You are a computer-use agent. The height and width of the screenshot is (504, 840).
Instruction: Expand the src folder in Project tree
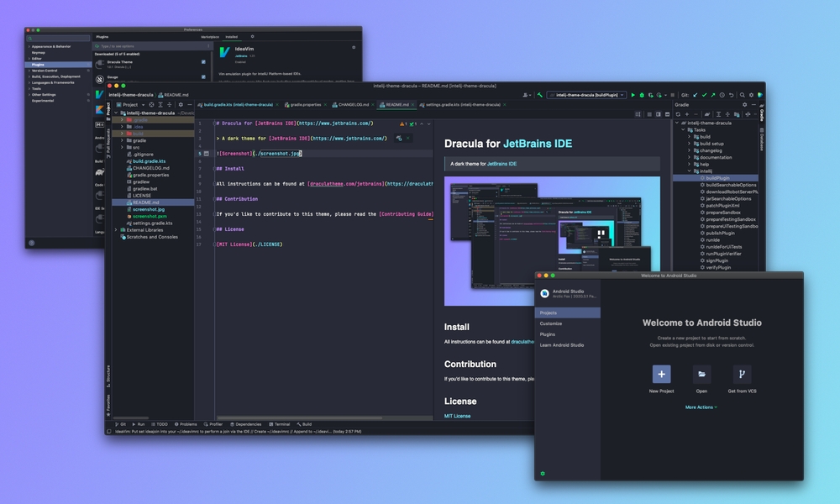point(122,147)
